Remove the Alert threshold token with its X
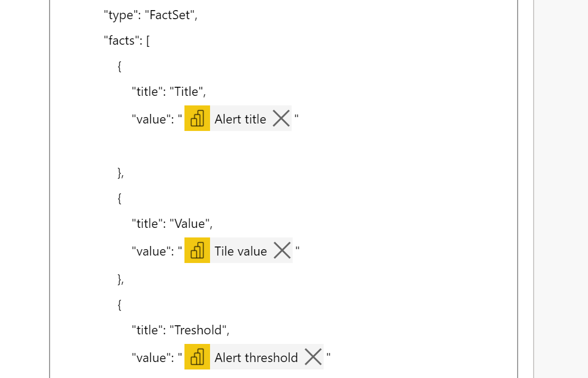The height and width of the screenshot is (378, 588). [x=313, y=357]
